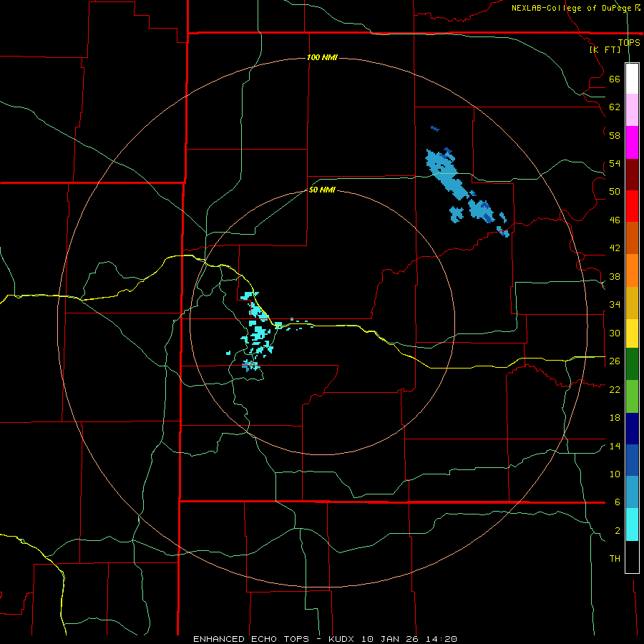Screen dimensions: 644x644
Task: Click the 'TOPS' legend title
Action: (629, 42)
